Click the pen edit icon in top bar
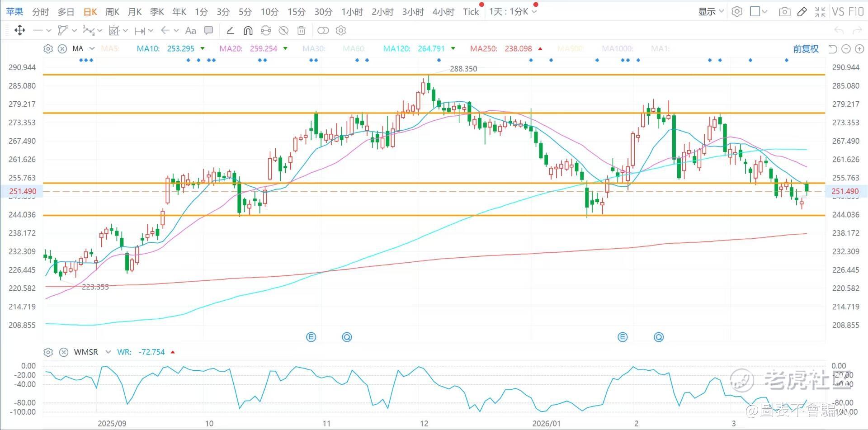The height and width of the screenshot is (430, 868). (x=802, y=12)
